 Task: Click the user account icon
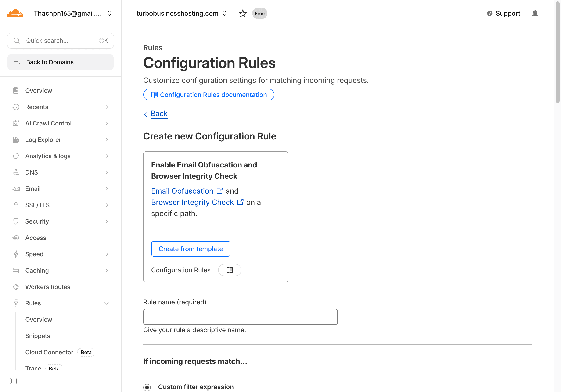tap(535, 14)
